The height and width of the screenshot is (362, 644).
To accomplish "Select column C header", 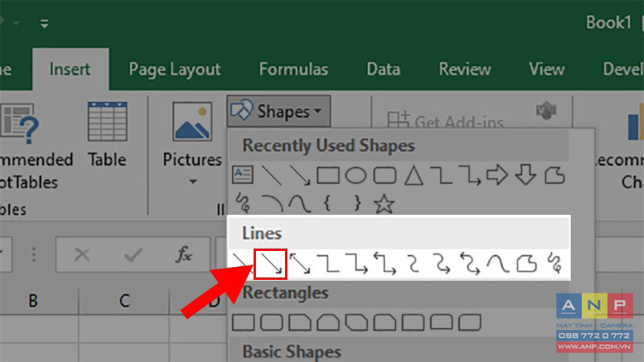I will (x=124, y=301).
